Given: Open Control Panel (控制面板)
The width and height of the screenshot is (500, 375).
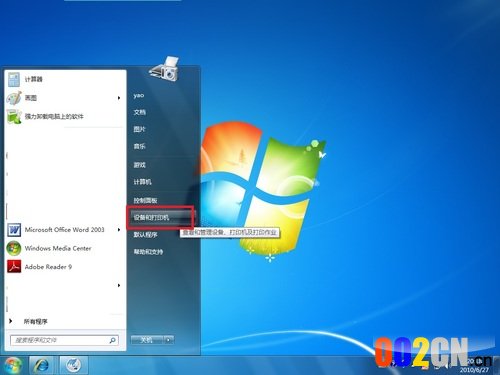Looking at the screenshot, I should click(146, 200).
